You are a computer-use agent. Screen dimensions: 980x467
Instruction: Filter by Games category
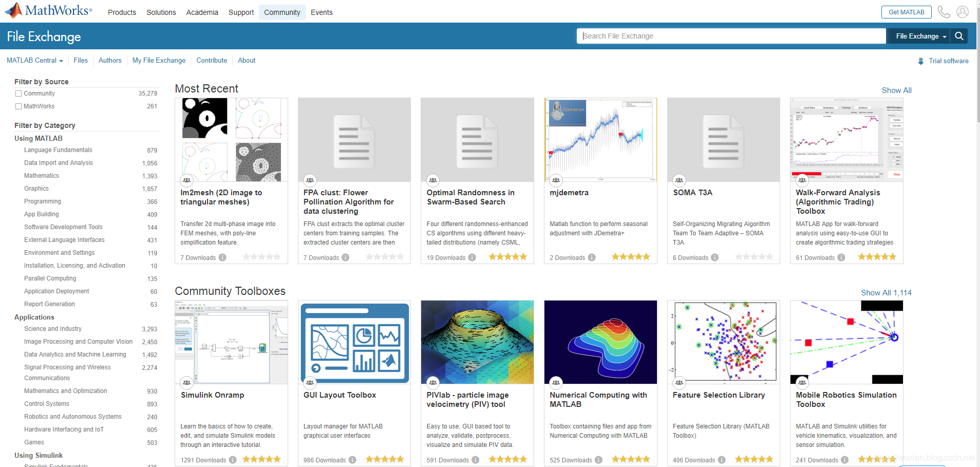pos(34,442)
